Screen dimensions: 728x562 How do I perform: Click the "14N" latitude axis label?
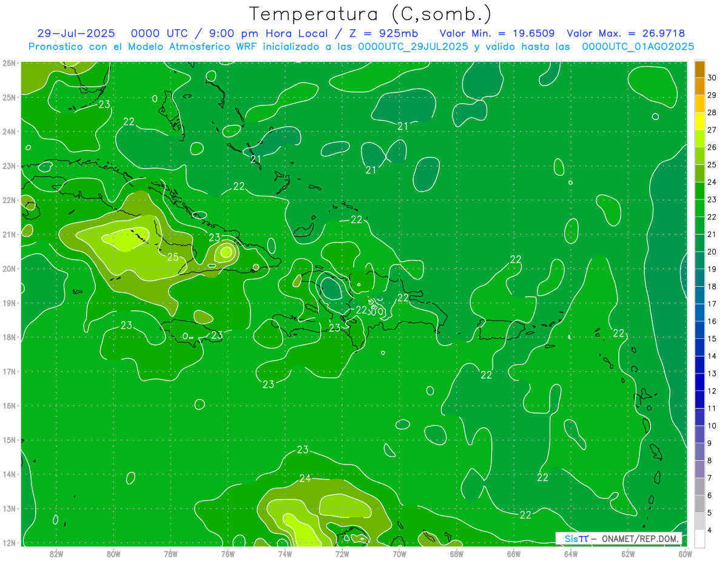(9, 475)
